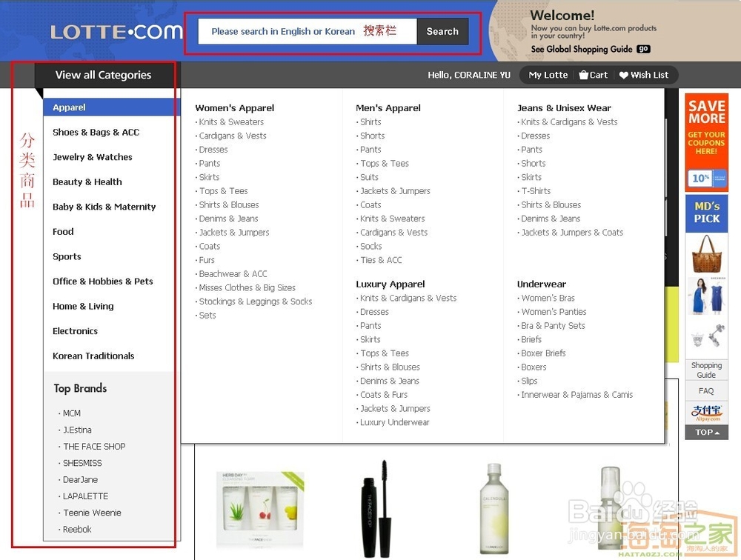Open MD's Pick banner
Viewport: 741px width, 560px height.
point(706,213)
